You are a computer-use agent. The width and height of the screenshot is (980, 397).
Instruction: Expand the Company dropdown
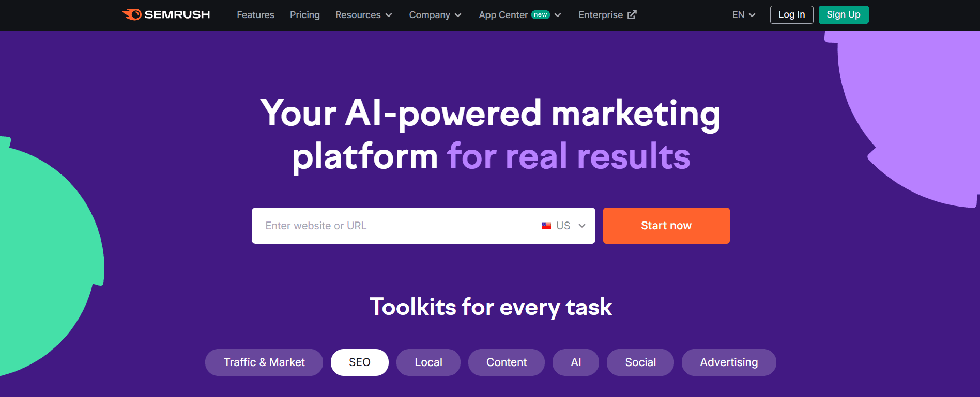point(435,15)
